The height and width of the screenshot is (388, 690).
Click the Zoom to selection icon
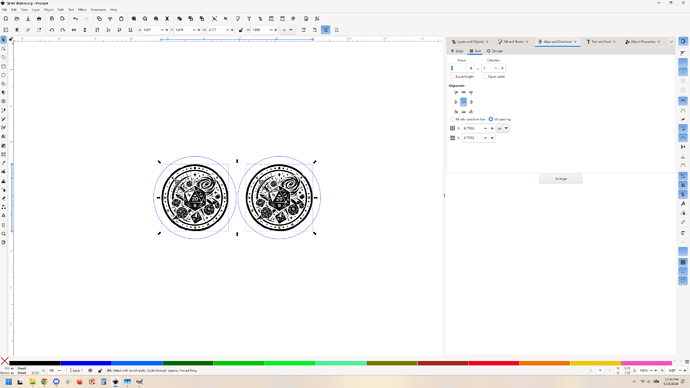pos(134,19)
